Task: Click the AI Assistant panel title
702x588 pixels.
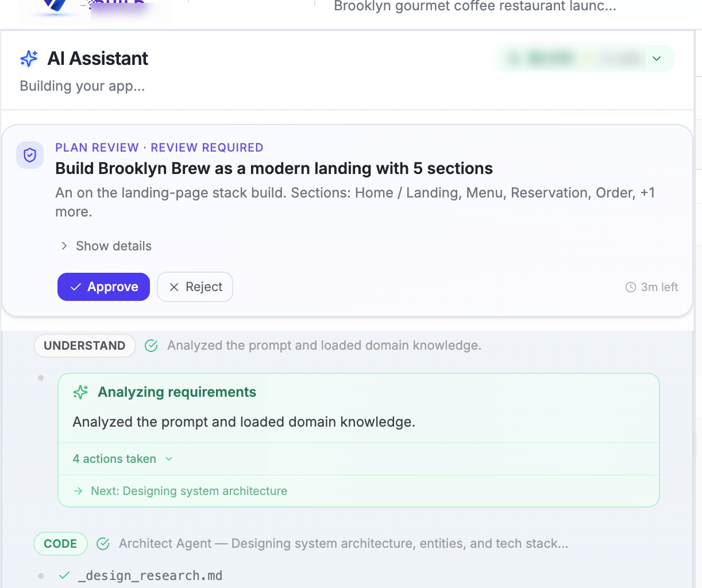Action: (98, 59)
